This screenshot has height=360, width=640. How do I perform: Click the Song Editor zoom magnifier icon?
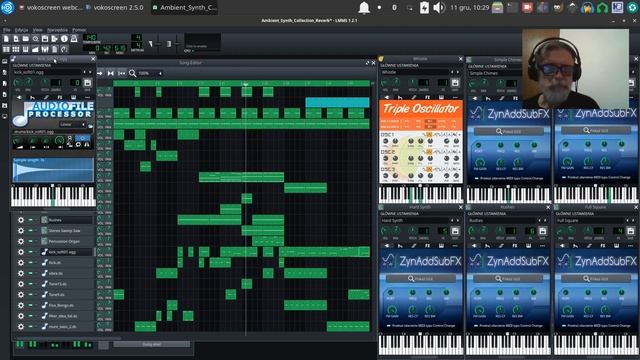point(133,73)
